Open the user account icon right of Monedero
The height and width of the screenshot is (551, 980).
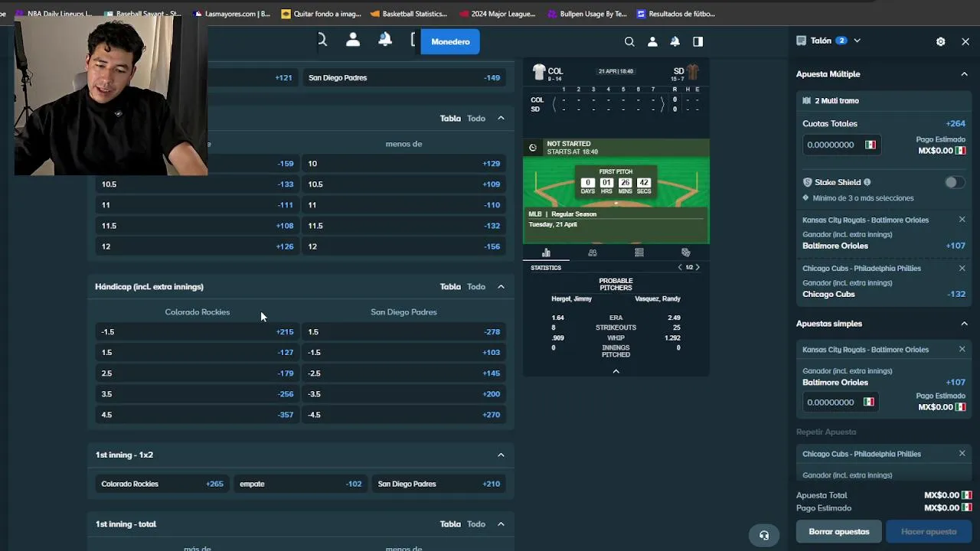(652, 42)
